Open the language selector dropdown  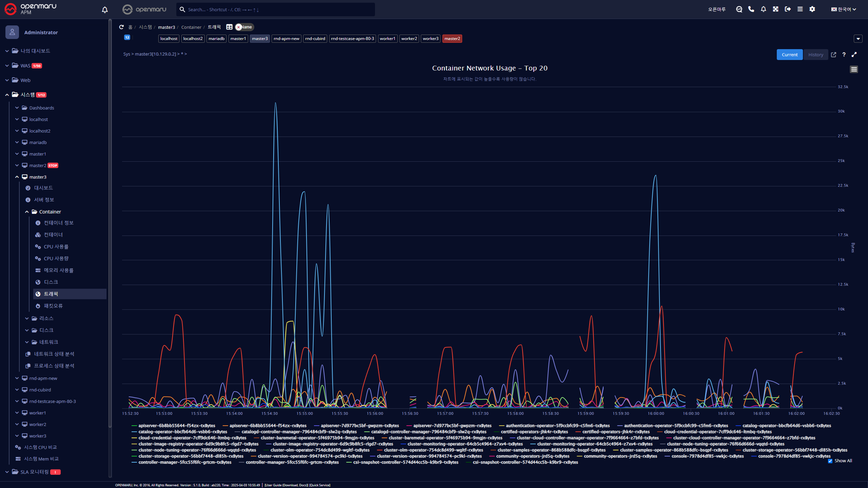844,9
